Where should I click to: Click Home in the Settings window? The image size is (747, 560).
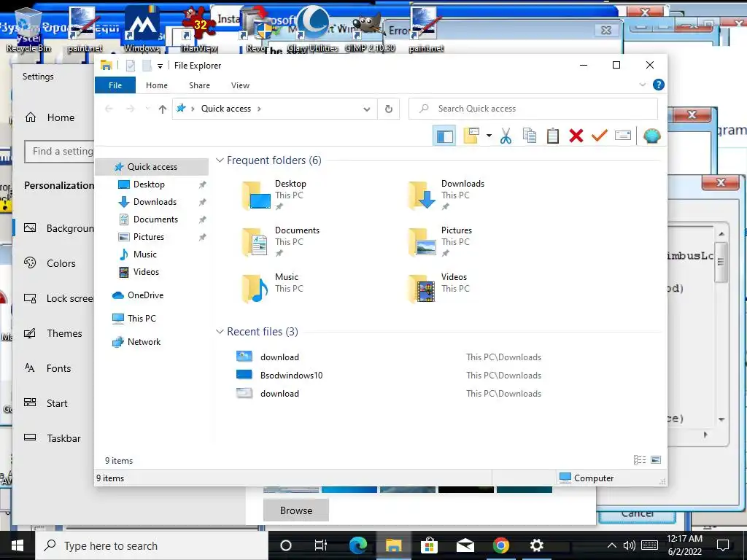pos(61,117)
